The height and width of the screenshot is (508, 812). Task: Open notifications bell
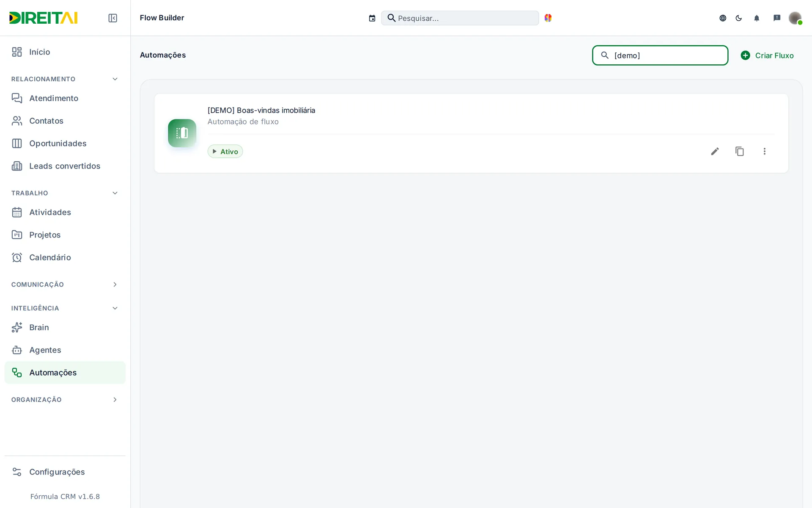[757, 18]
